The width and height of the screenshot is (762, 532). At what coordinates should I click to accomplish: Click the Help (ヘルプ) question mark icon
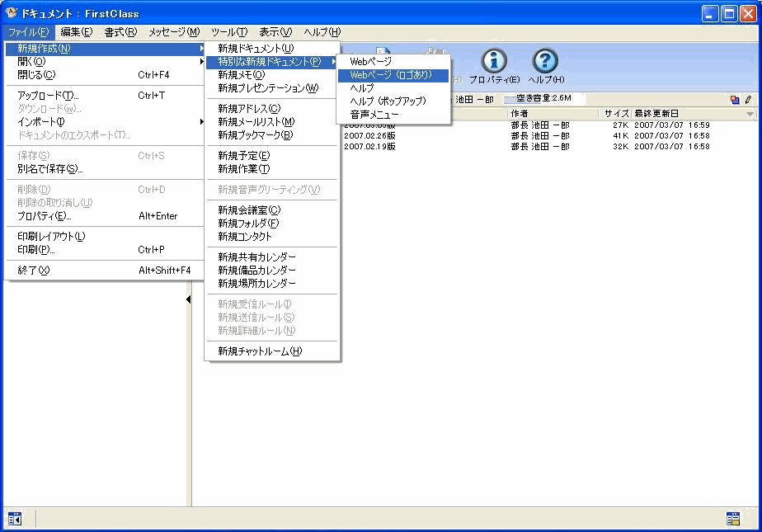545,61
